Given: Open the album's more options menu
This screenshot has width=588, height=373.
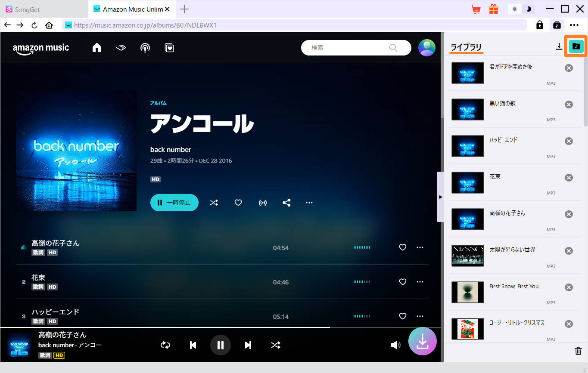Looking at the screenshot, I should [x=309, y=202].
